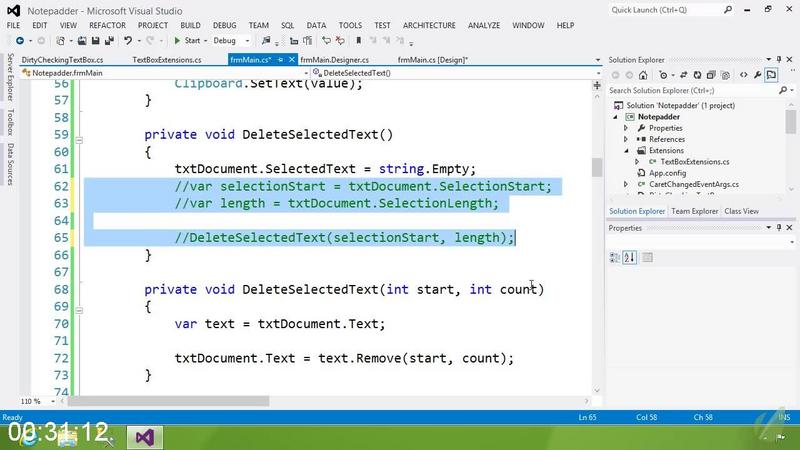Expand the References node
This screenshot has height=450, width=800.
tap(626, 139)
